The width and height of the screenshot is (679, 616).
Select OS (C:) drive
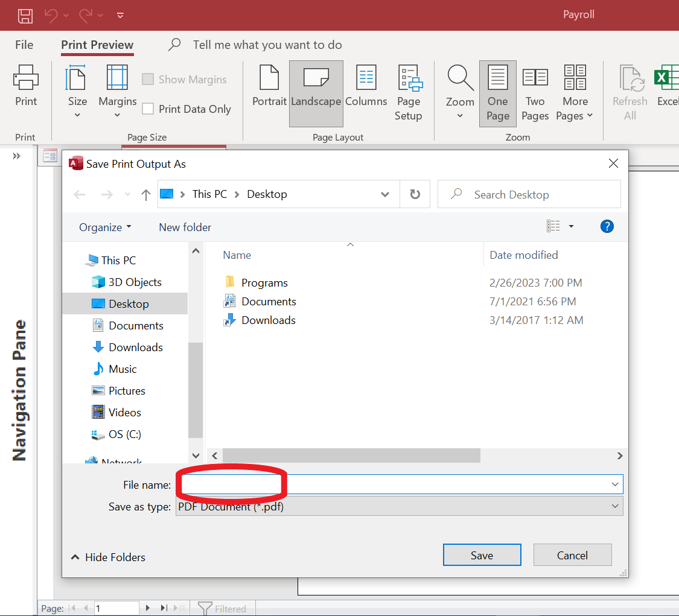click(116, 434)
